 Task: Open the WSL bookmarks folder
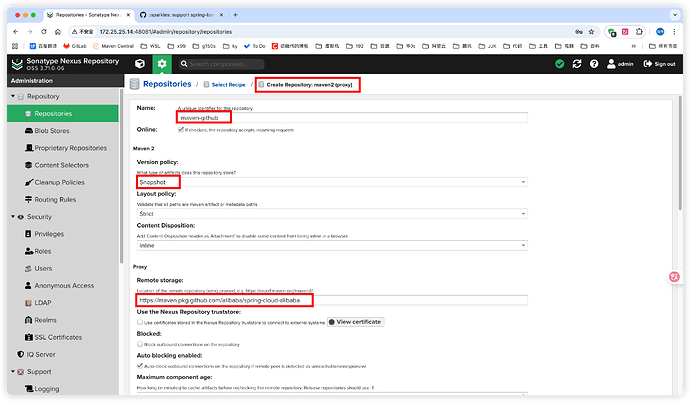tap(150, 46)
